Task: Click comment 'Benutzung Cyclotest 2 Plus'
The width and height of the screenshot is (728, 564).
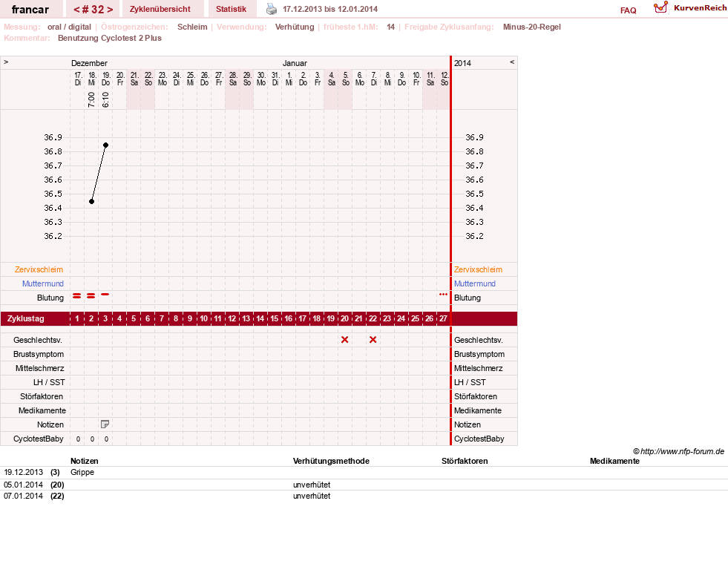Action: point(110,38)
